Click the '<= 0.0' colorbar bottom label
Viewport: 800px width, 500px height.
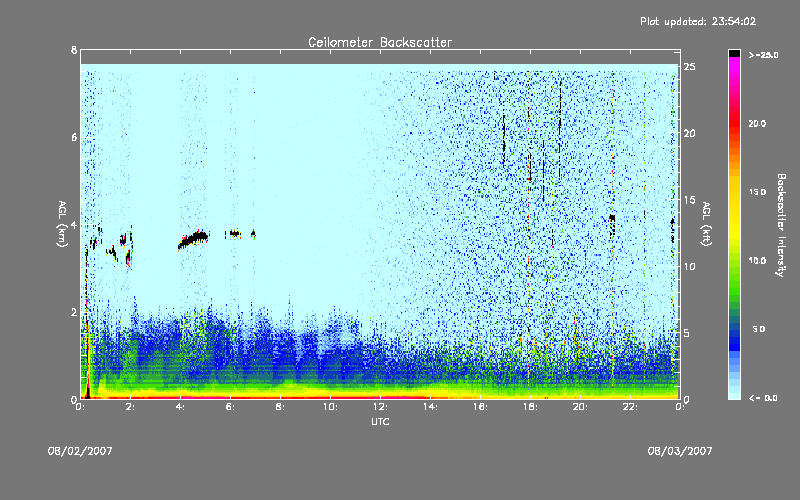764,398
